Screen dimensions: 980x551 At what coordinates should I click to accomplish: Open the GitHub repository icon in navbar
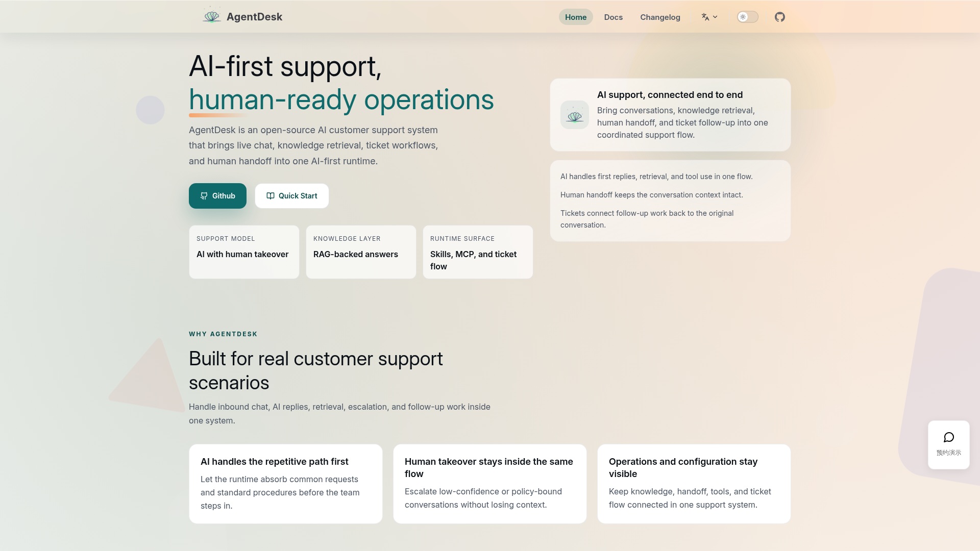point(779,17)
